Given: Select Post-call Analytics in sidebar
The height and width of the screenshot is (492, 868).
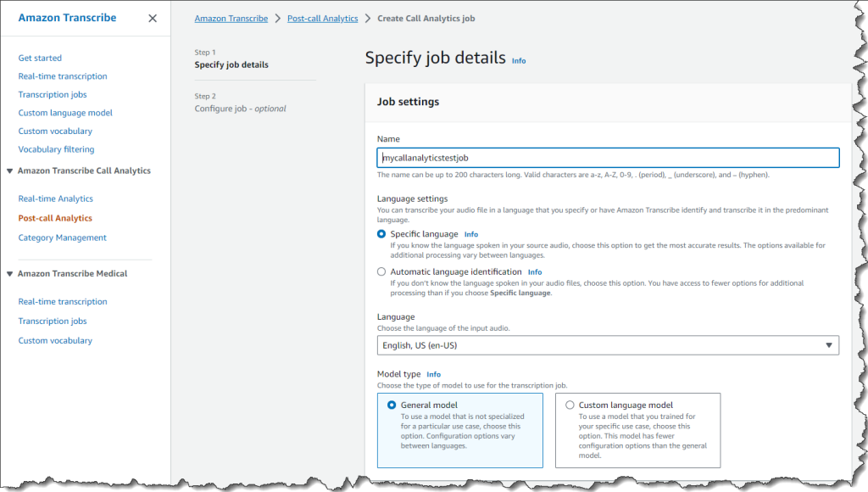Looking at the screenshot, I should click(55, 218).
